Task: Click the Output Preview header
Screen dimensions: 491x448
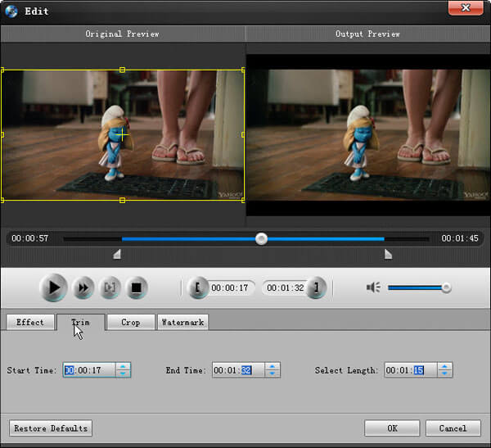Action: (x=368, y=34)
